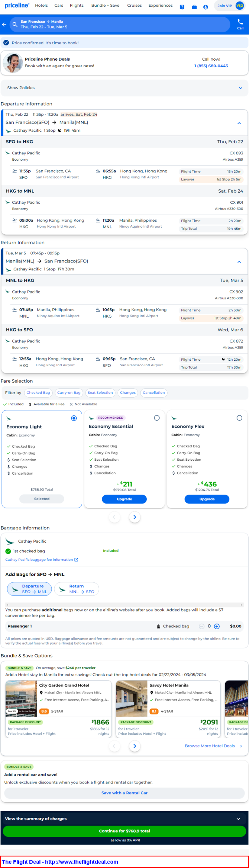Open the Flights menu item
The image size is (249, 868).
(x=77, y=6)
